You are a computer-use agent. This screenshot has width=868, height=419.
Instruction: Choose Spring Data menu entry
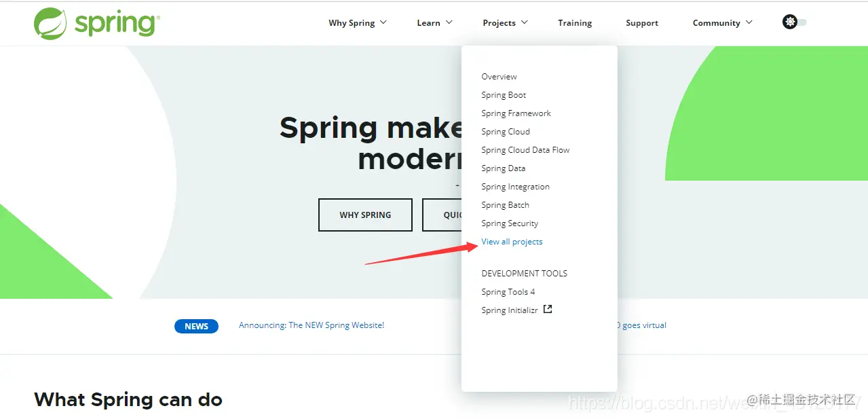503,168
